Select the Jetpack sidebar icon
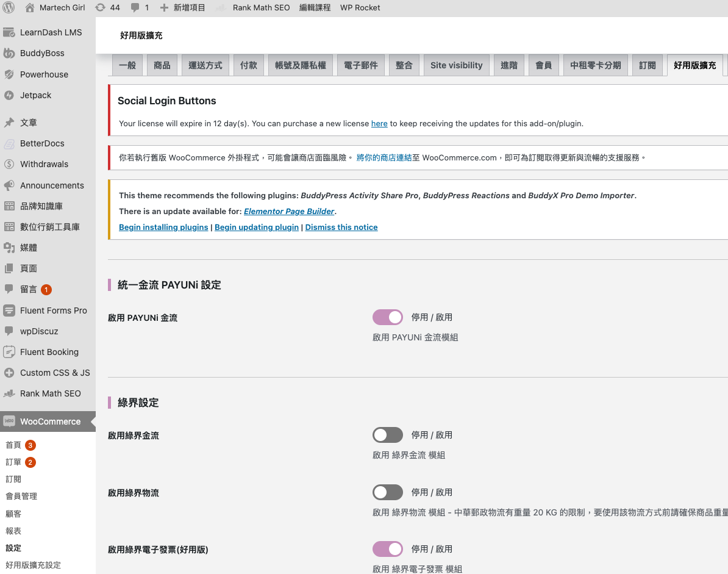Viewport: 728px width, 574px height. point(10,95)
